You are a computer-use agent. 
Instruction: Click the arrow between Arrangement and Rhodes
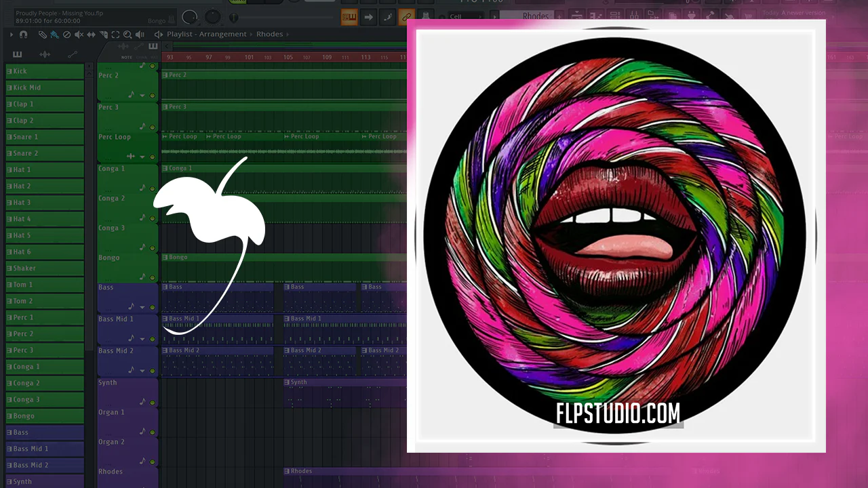(x=252, y=35)
